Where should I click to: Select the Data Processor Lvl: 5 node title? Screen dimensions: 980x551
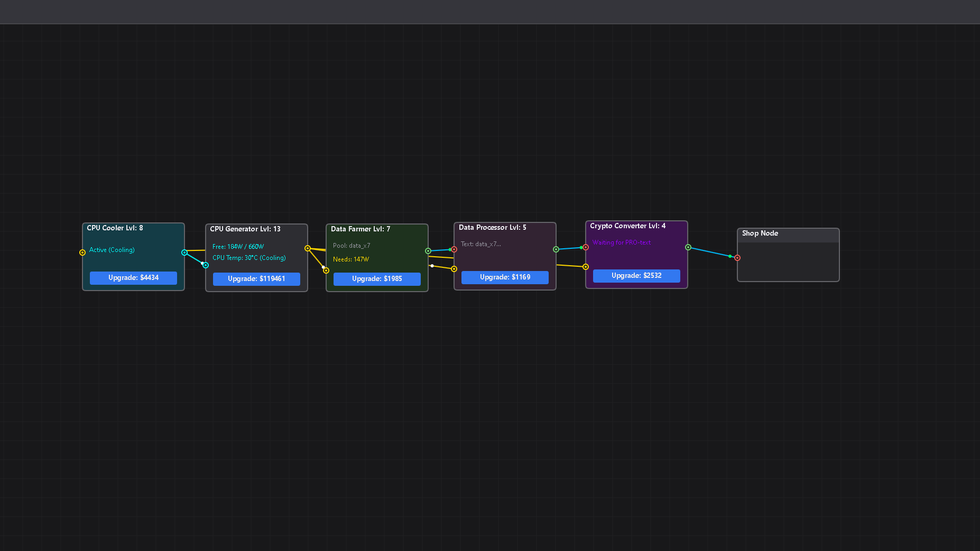(493, 228)
